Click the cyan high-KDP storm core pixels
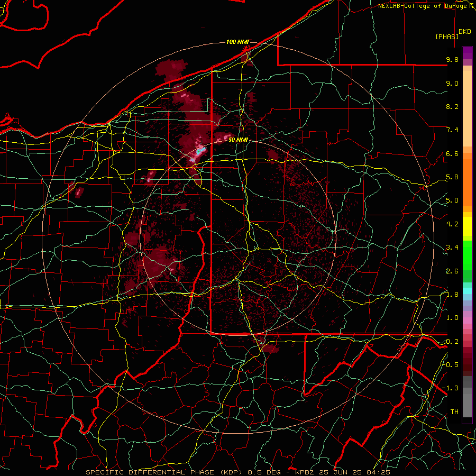 click(x=200, y=150)
